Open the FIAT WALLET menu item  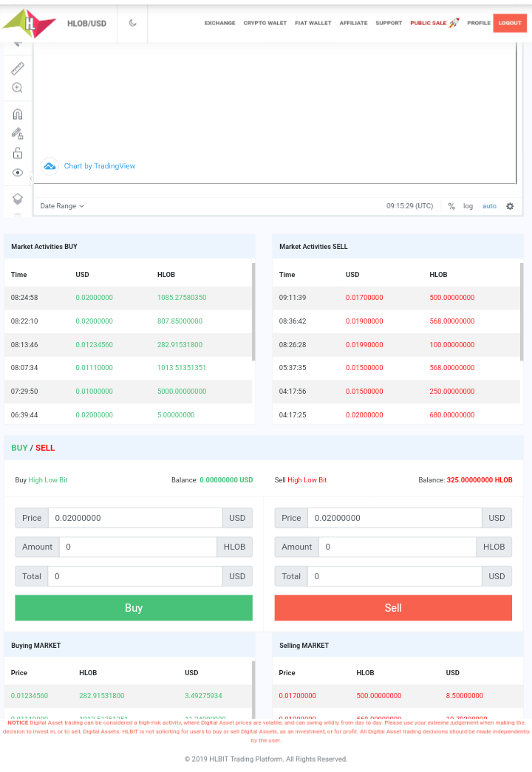click(313, 23)
